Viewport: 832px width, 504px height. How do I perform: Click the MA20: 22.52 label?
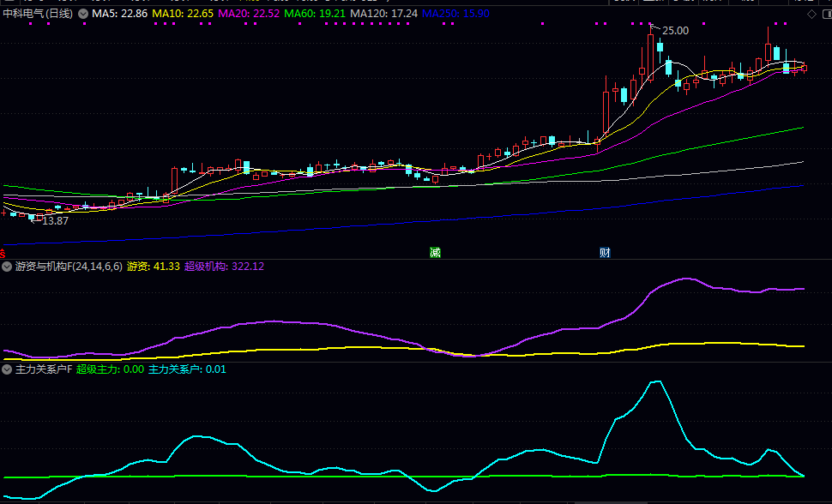pos(249,14)
